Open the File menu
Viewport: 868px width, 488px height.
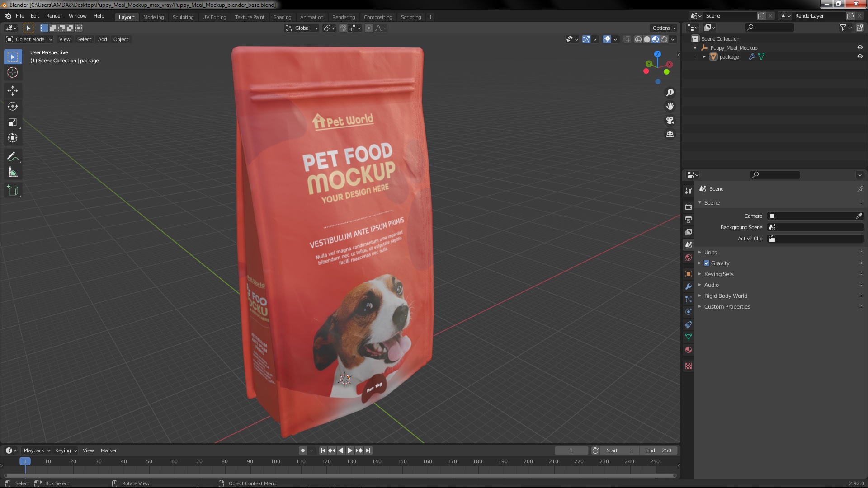pyautogui.click(x=20, y=16)
